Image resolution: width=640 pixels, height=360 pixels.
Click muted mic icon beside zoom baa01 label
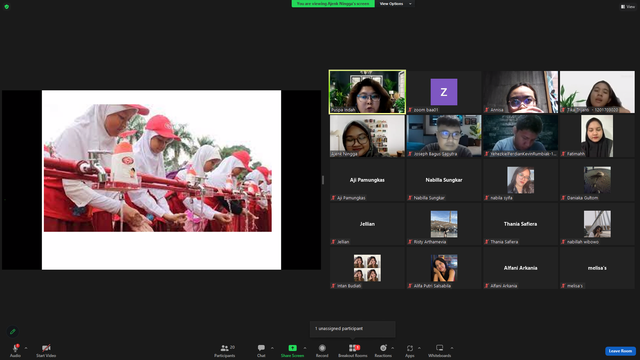410,110
